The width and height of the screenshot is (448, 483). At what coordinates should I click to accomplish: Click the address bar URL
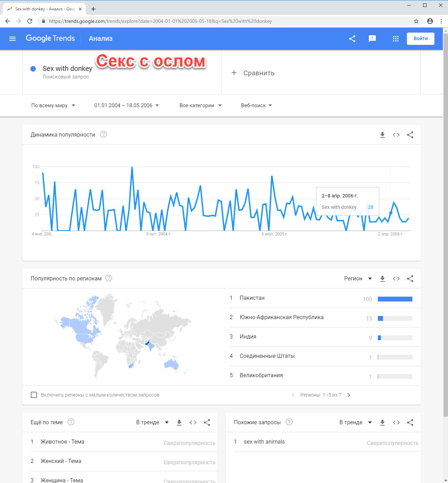(160, 21)
